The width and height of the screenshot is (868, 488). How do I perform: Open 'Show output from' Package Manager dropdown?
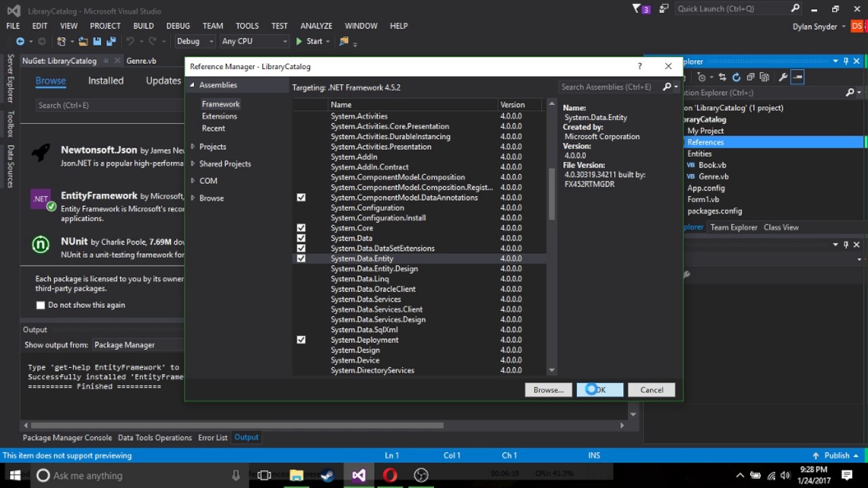click(x=138, y=345)
